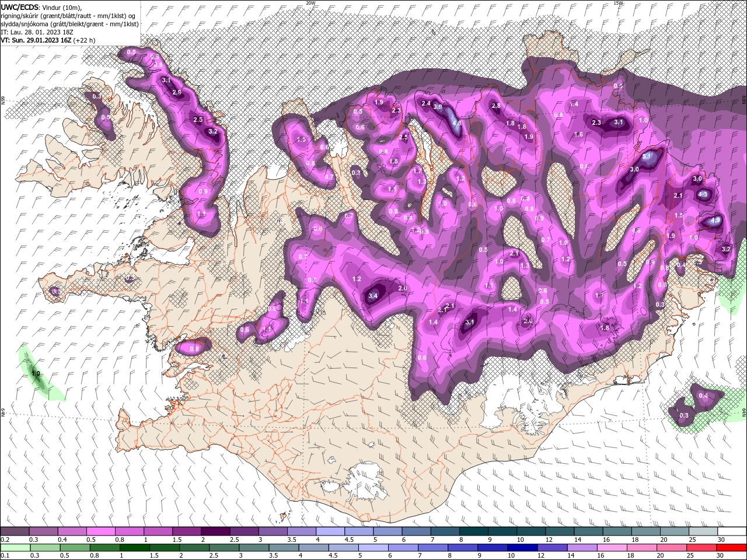The image size is (747, 560).
Task: Click the 'rigning/skúrir (grænt/blátt/rautt - mm/1klst)' line
Action: [64, 16]
